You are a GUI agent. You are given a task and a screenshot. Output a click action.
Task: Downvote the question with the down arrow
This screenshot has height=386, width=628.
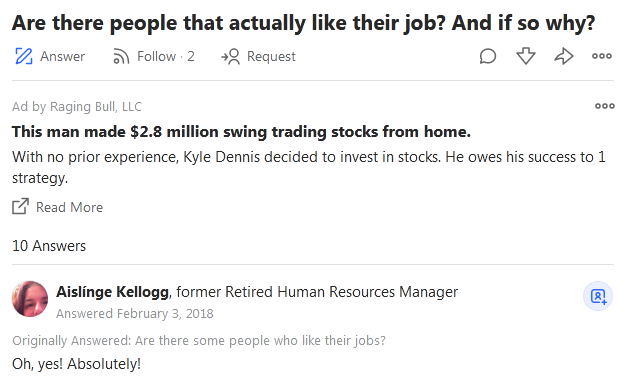point(525,56)
